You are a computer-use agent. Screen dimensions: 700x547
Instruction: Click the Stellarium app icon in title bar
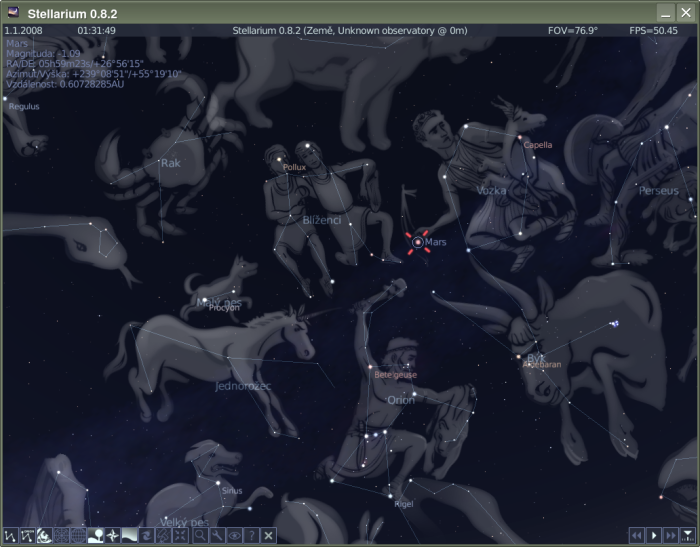13,13
